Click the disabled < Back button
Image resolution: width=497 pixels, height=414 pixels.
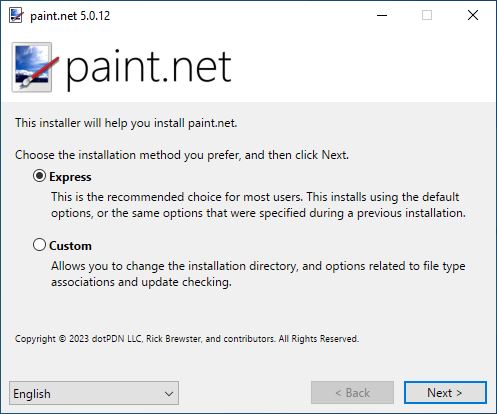coord(352,393)
